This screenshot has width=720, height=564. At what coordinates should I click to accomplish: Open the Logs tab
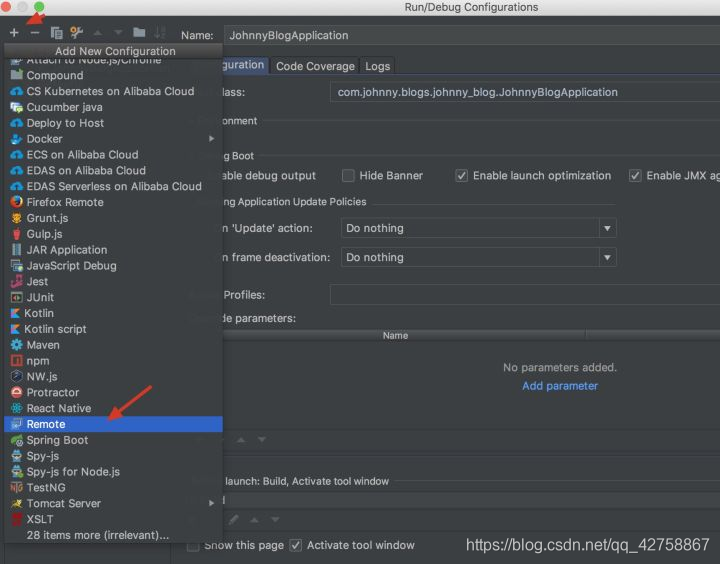click(377, 66)
